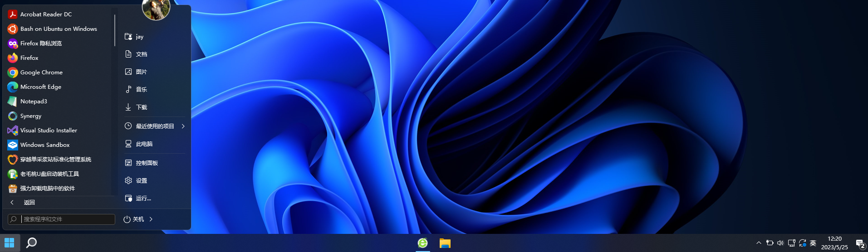Expand 最近使用的项目 submenu arrow
This screenshot has height=252, width=868.
tap(183, 126)
